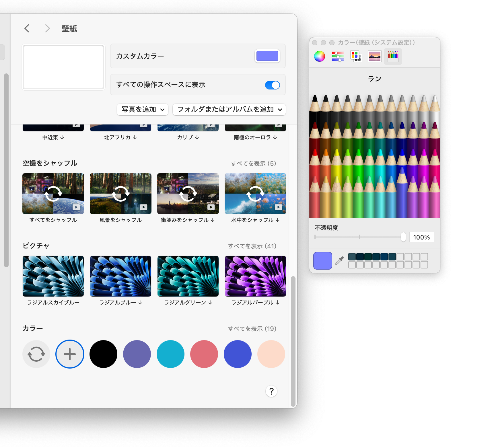
Task: Click the カスタムカラー color well
Action: point(267,56)
